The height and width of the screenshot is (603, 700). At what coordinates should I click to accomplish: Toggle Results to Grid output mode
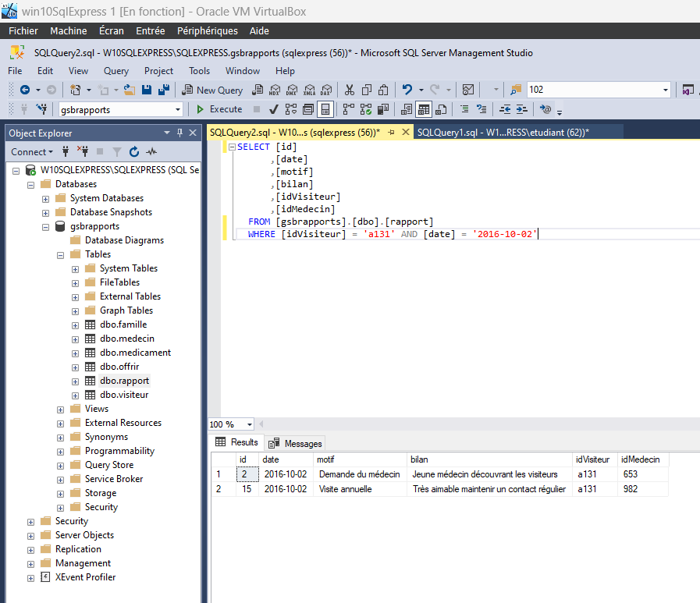424,109
